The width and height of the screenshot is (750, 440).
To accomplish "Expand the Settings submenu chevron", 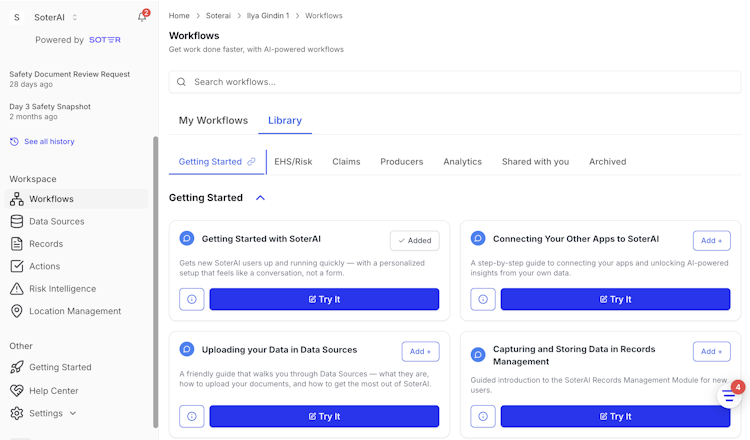I will pyautogui.click(x=73, y=413).
